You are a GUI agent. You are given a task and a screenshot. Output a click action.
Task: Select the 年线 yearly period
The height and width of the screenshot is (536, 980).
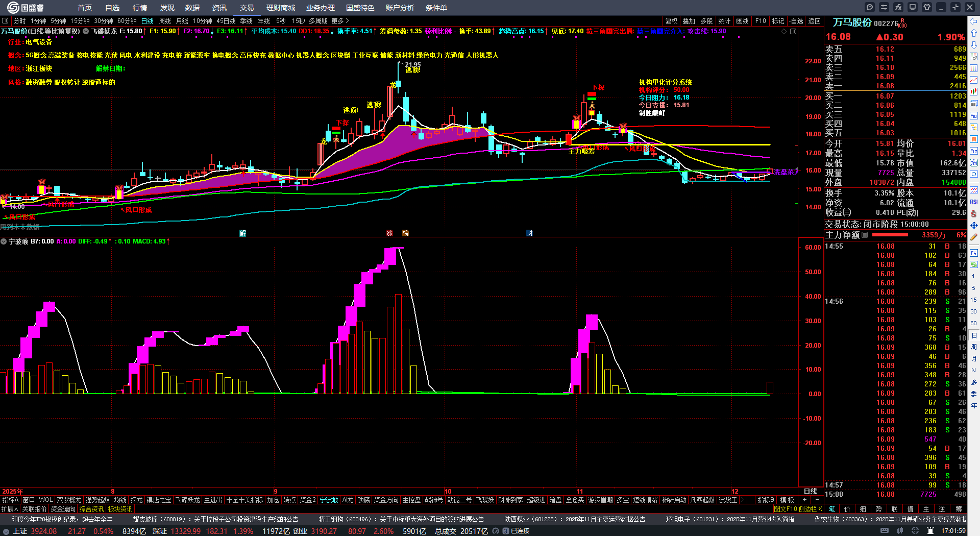264,21
